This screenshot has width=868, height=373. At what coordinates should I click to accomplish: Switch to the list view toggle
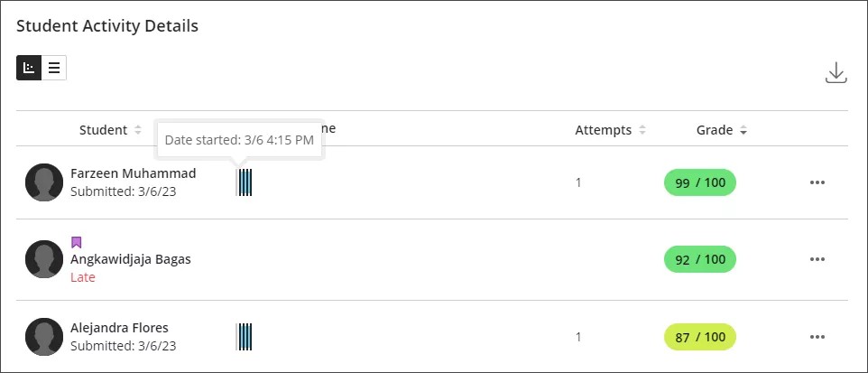tap(54, 68)
